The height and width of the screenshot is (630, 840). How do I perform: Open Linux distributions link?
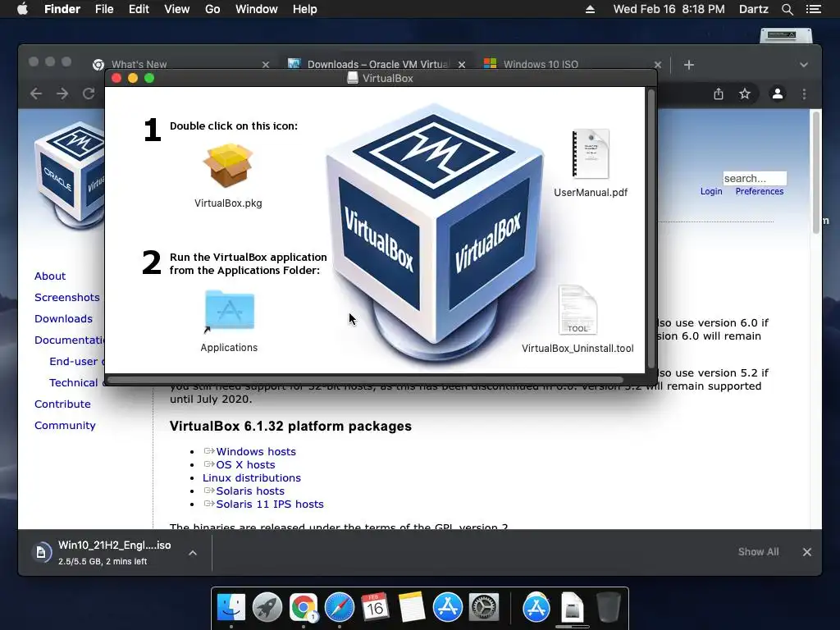[x=251, y=478]
